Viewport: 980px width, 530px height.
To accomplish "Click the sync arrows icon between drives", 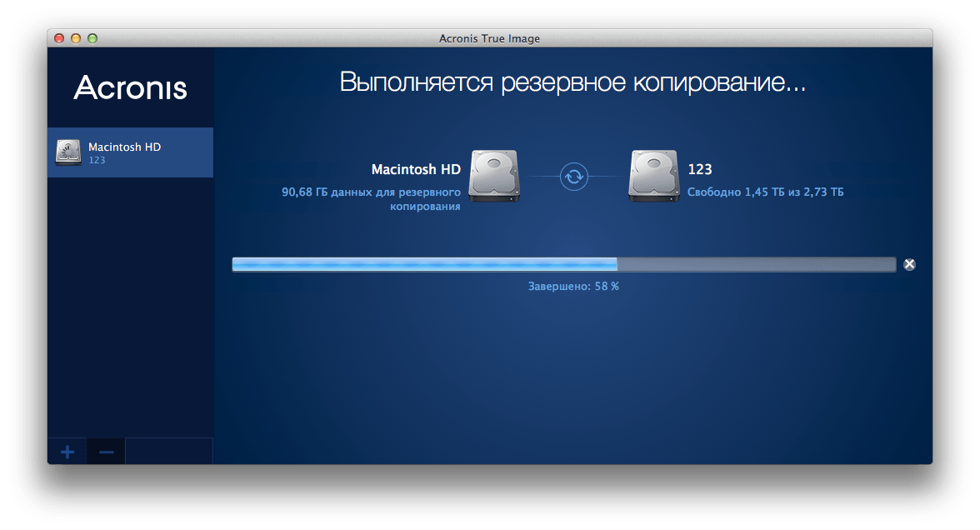I will (573, 177).
